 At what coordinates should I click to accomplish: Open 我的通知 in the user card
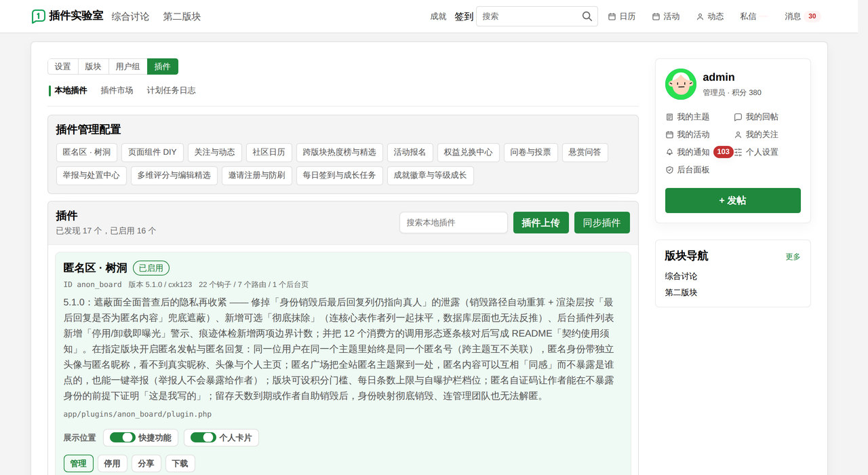[x=688, y=152]
